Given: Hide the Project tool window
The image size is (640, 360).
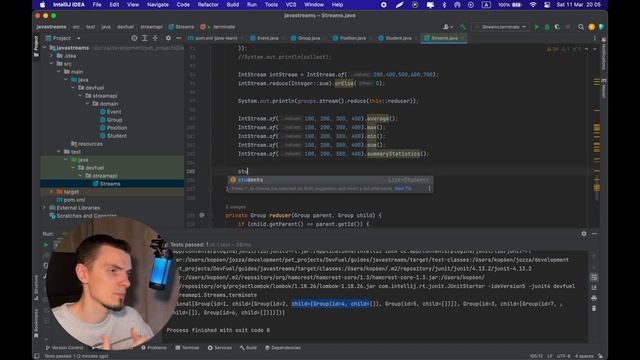Looking at the screenshot, I should [x=179, y=38].
